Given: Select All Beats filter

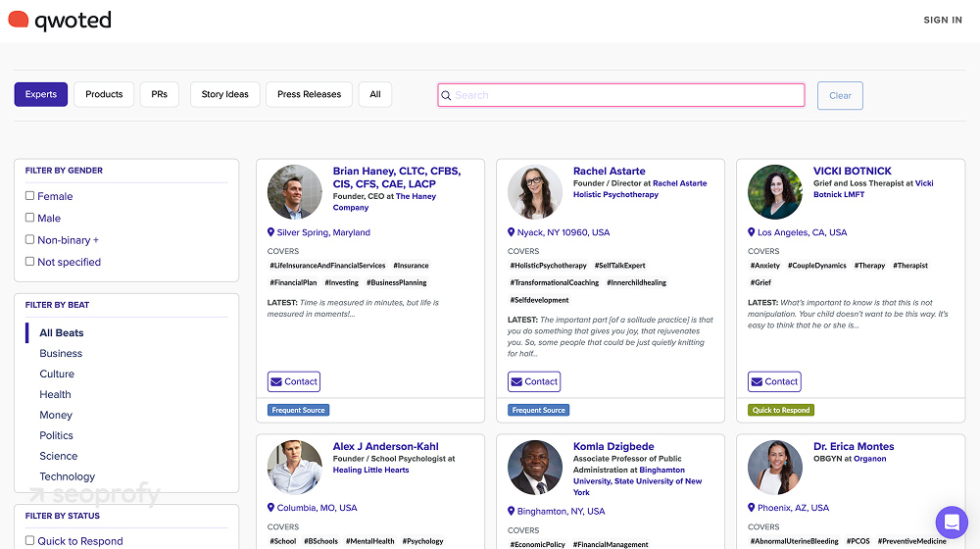Looking at the screenshot, I should tap(61, 332).
